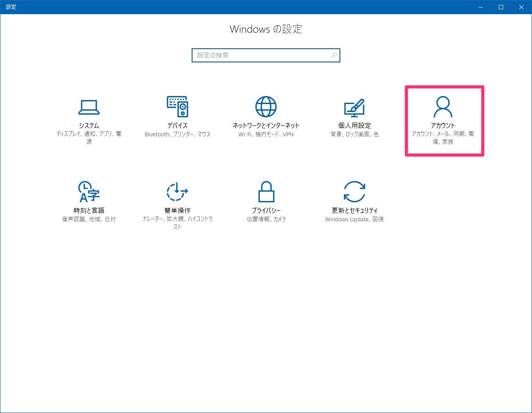This screenshot has height=413, width=532.
Task: Click the magnifier icon in the search box
Action: point(334,55)
